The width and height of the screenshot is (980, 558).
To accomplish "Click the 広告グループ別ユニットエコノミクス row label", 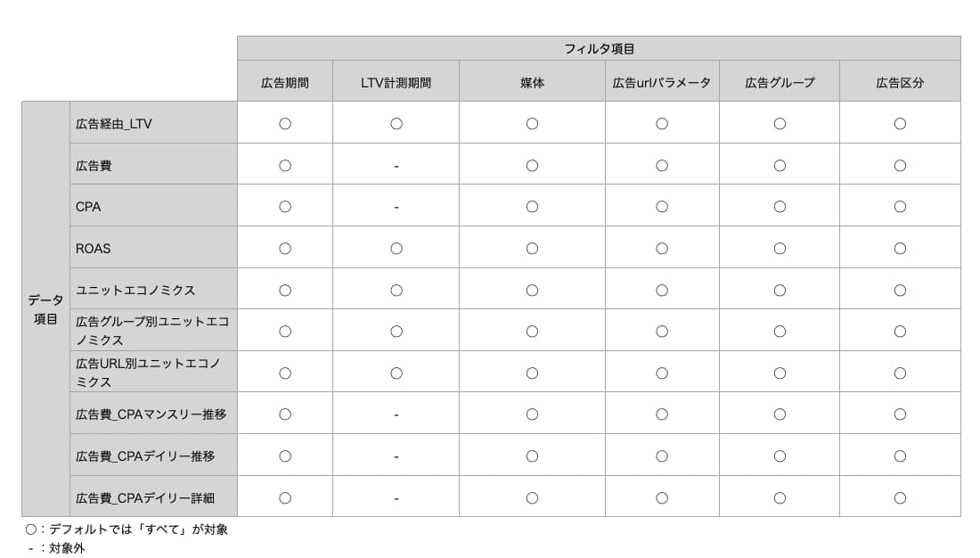I will pos(153,331).
